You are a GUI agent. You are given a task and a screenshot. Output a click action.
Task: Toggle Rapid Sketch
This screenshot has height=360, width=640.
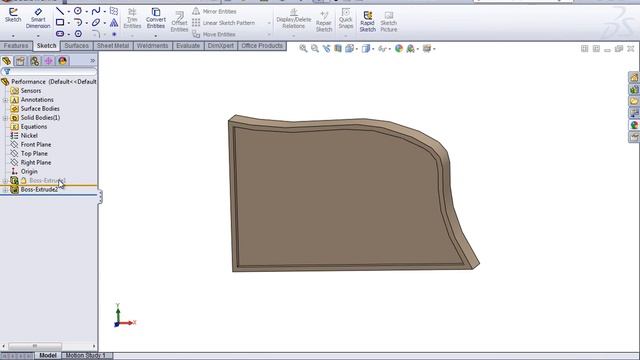coord(367,21)
